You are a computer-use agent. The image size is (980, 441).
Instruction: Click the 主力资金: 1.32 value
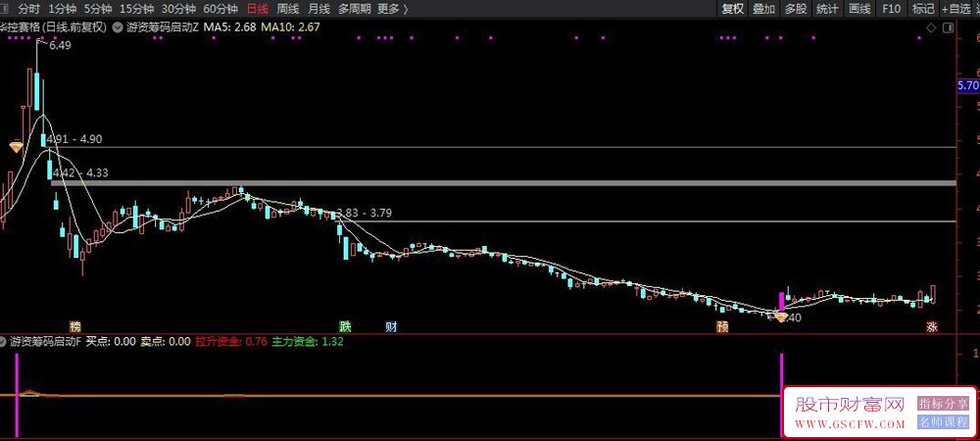click(308, 342)
